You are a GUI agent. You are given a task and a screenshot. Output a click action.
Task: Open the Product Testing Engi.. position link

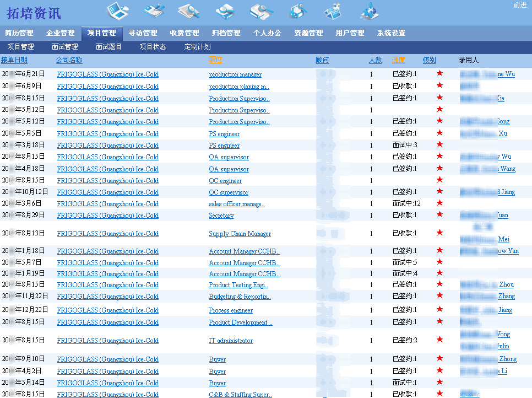click(238, 285)
